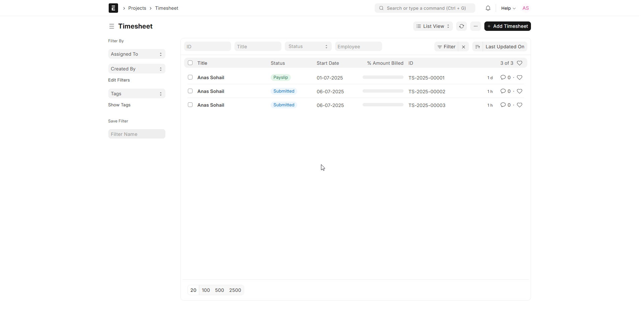Like timesheet TS-2025-00001 with heart icon
The width and height of the screenshot is (644, 317).
[x=519, y=77]
